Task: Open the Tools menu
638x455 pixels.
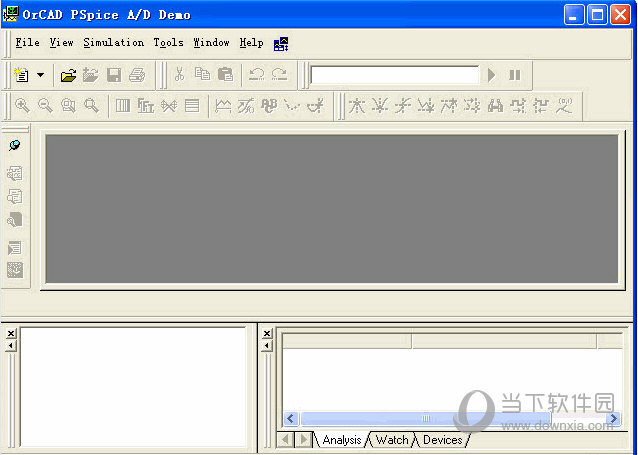Action: pyautogui.click(x=168, y=43)
